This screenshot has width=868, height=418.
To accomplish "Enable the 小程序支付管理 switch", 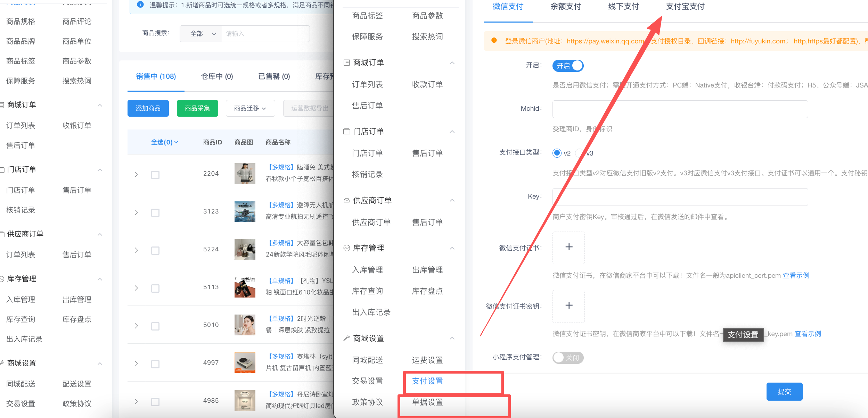I will pyautogui.click(x=568, y=357).
